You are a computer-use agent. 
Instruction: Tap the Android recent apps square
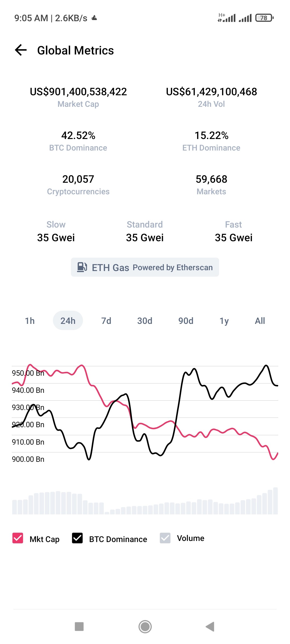point(79,627)
